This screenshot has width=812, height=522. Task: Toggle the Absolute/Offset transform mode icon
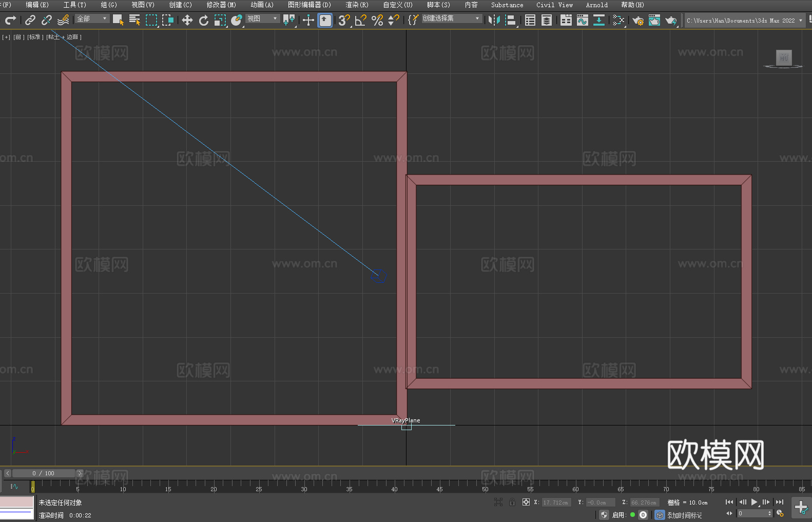coord(526,502)
